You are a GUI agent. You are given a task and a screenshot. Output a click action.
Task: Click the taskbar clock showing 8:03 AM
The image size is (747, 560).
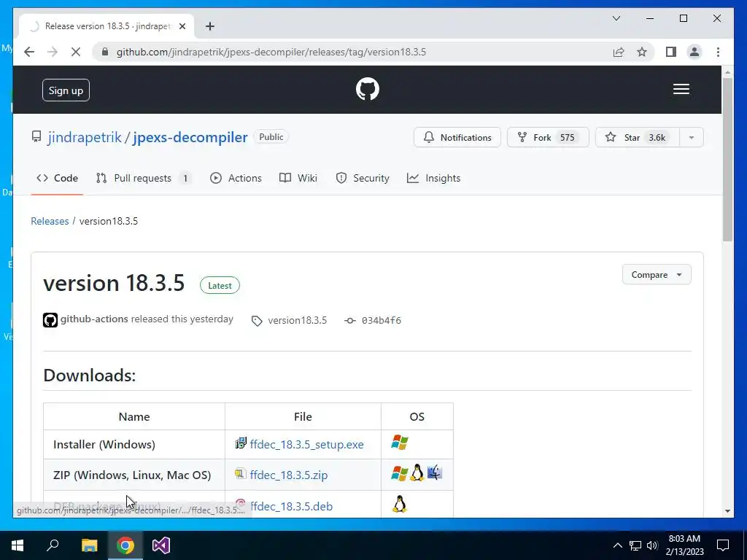point(684,545)
